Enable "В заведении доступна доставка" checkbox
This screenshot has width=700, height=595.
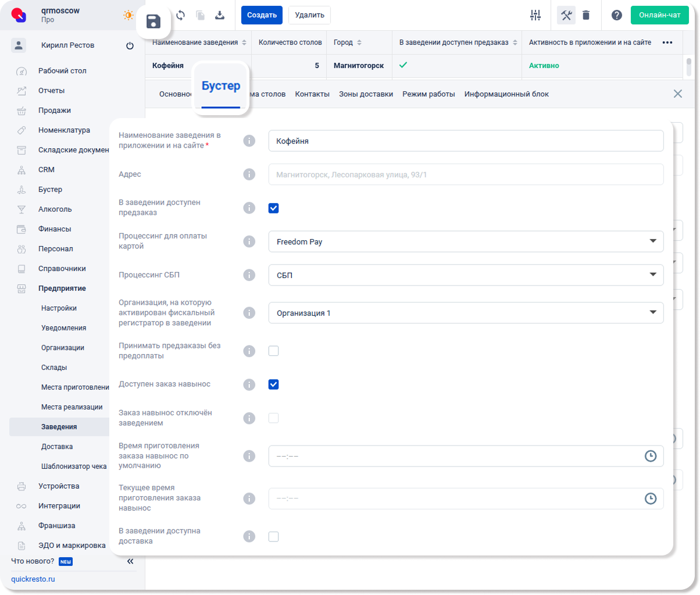274,536
